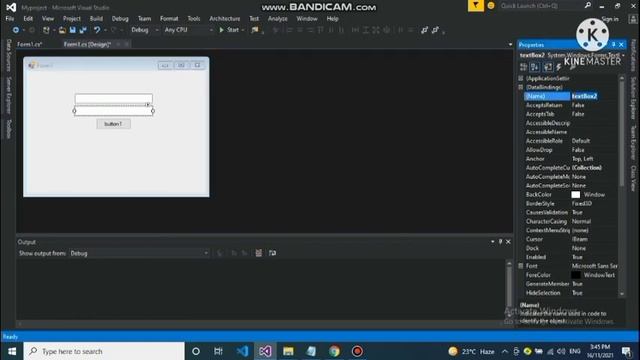Open Visual Studio Code from taskbar

pyautogui.click(x=242, y=351)
